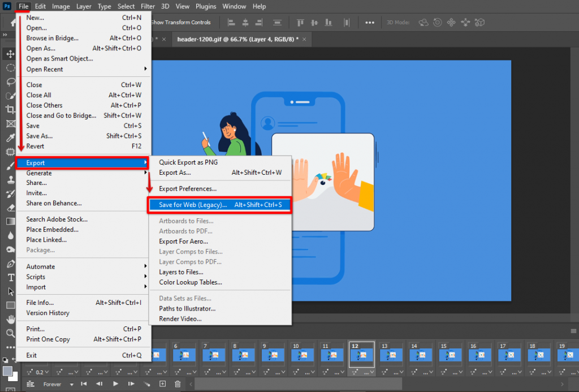Open the Window menu

233,6
